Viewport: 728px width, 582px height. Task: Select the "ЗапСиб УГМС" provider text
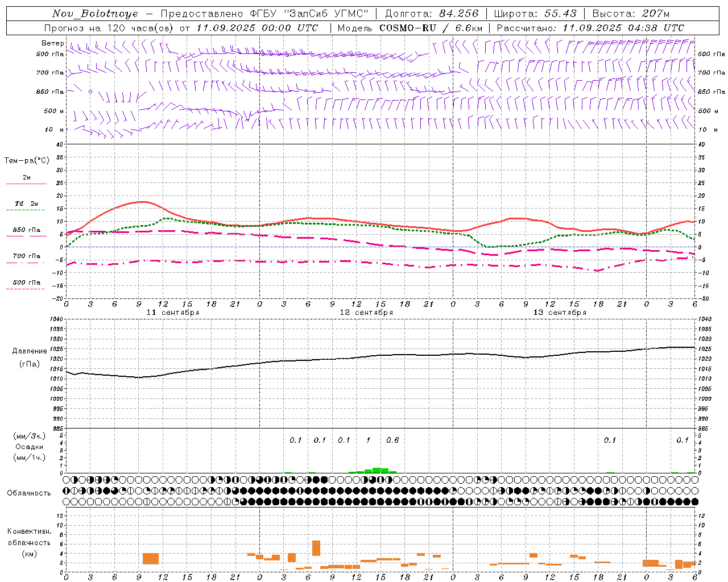click(326, 14)
